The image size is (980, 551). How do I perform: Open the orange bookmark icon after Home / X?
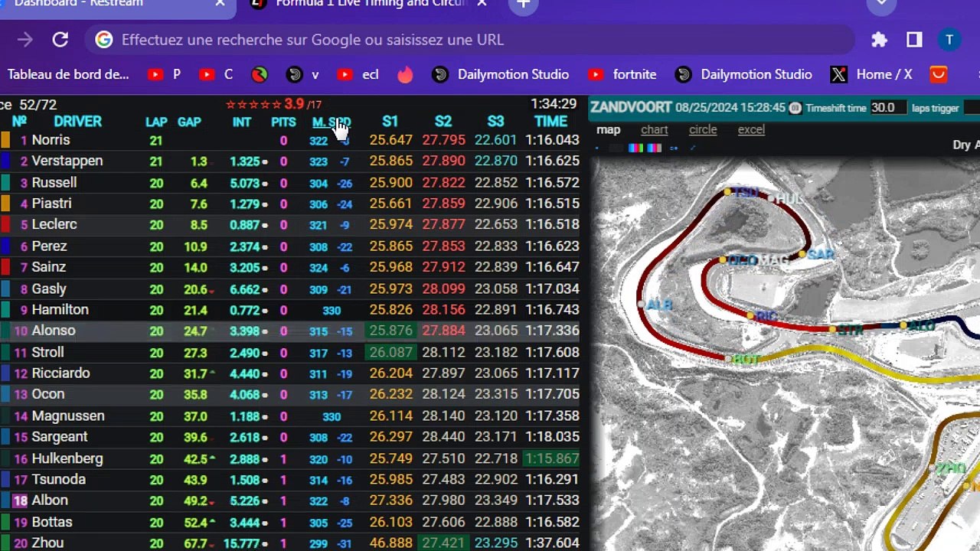click(939, 74)
